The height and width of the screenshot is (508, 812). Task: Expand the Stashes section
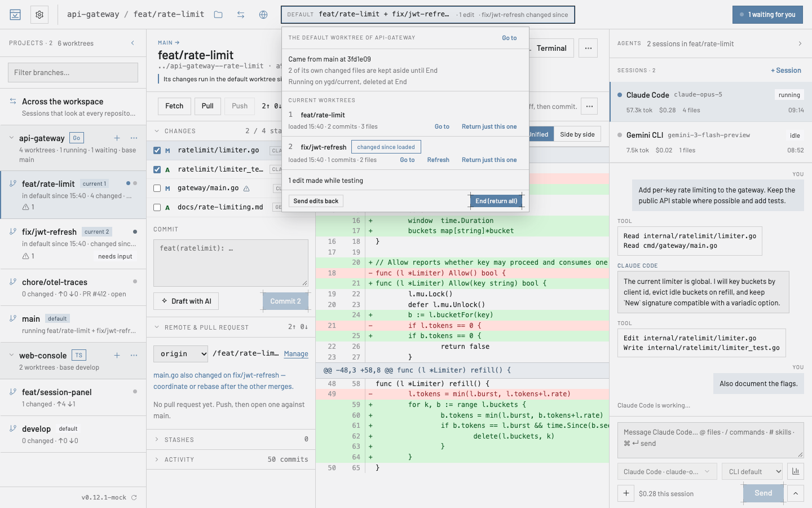coord(157,439)
